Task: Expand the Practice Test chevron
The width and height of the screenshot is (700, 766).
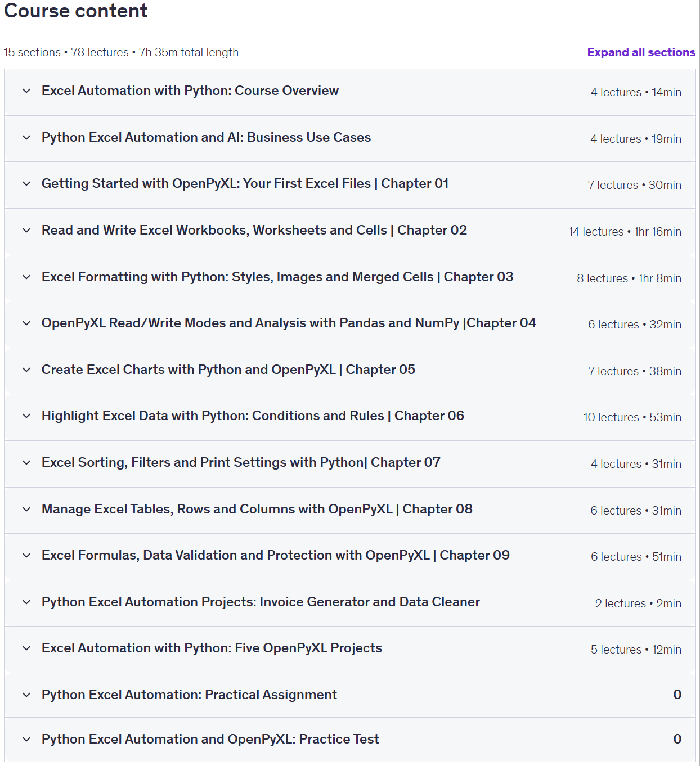Action: [x=26, y=740]
